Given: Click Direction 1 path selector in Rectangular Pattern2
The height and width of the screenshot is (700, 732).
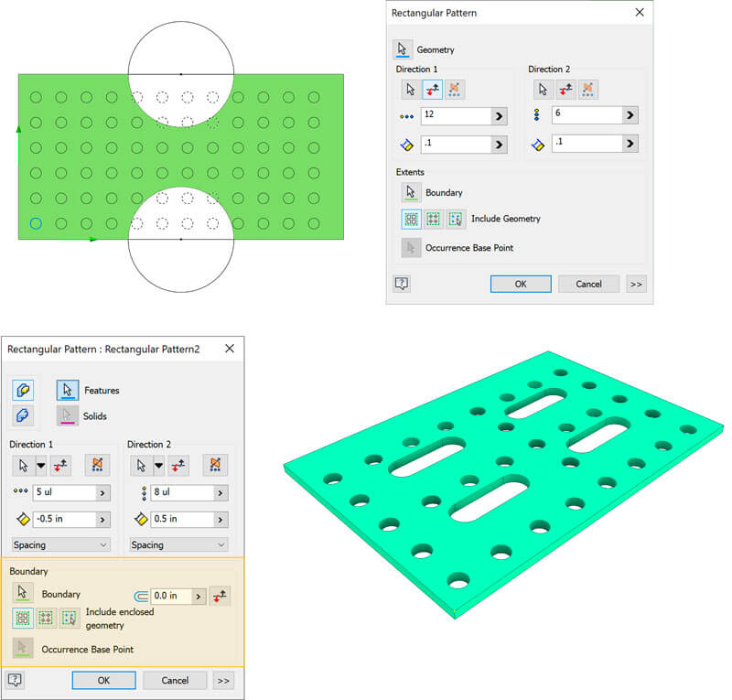Looking at the screenshot, I should coord(24,465).
